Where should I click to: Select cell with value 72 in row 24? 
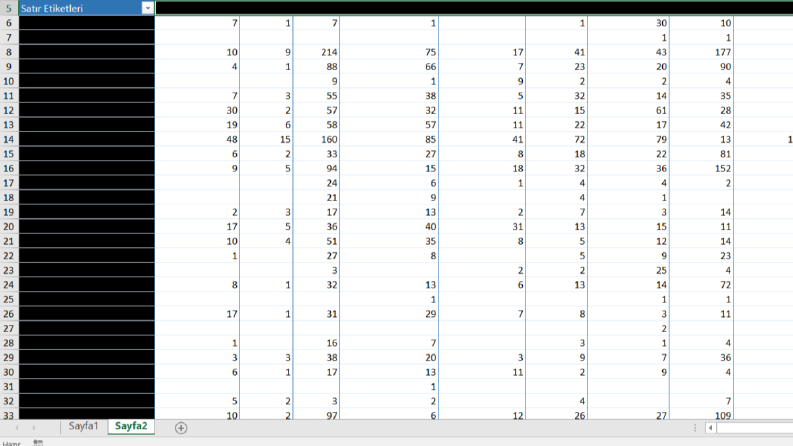(701, 285)
